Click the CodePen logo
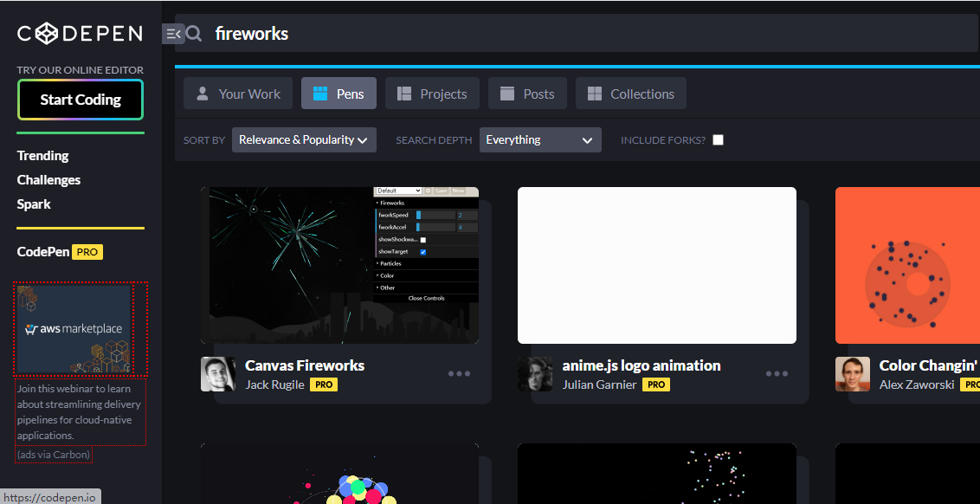Screen dimensions: 980x504 [80, 33]
